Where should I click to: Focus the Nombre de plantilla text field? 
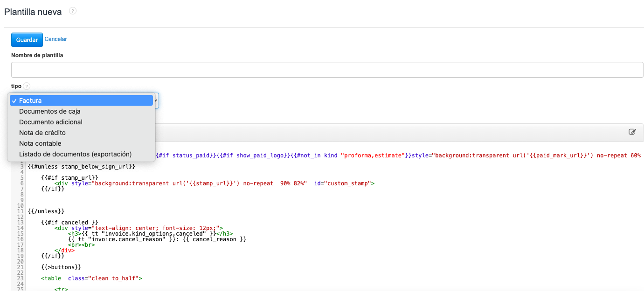click(327, 70)
